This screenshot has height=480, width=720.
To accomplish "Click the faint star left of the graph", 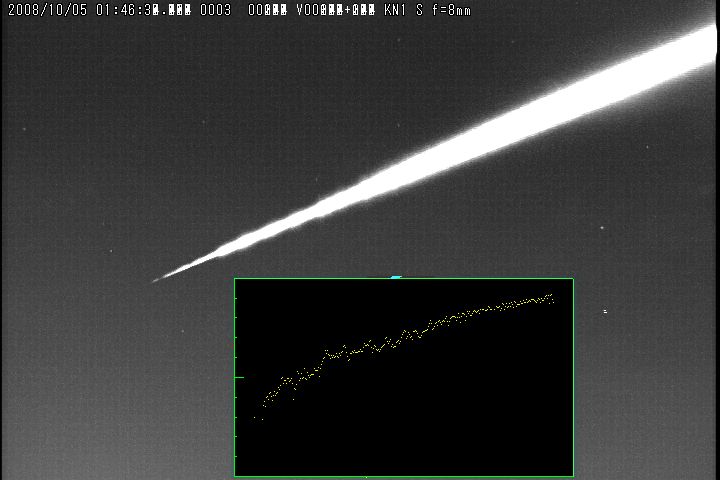I will click(x=182, y=334).
